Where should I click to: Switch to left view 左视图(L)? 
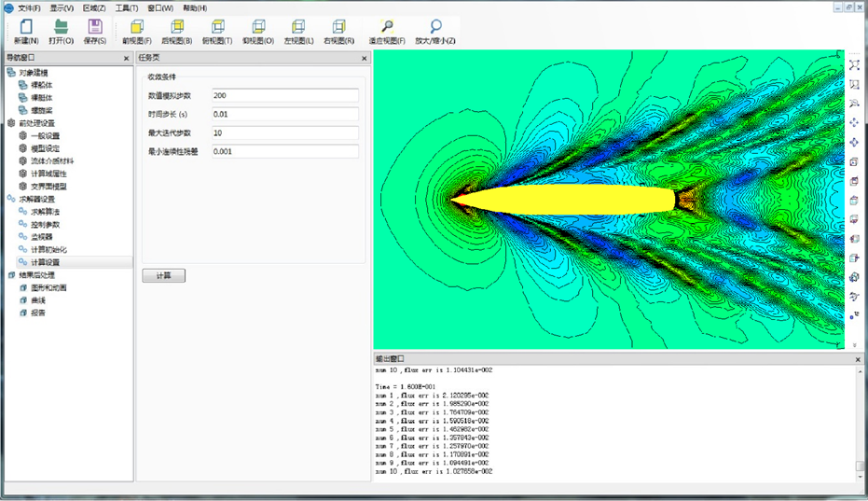pyautogui.click(x=298, y=32)
